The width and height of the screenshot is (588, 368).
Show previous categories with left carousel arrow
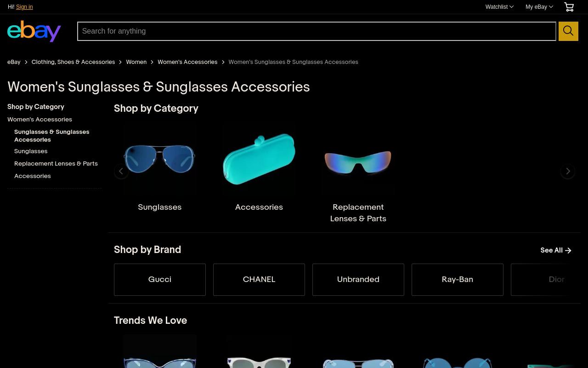click(121, 171)
